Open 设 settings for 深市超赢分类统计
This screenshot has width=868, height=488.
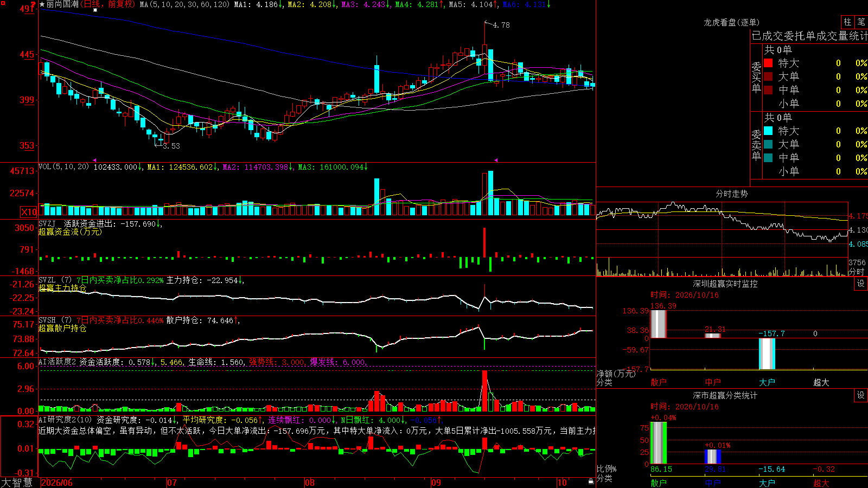tap(861, 395)
